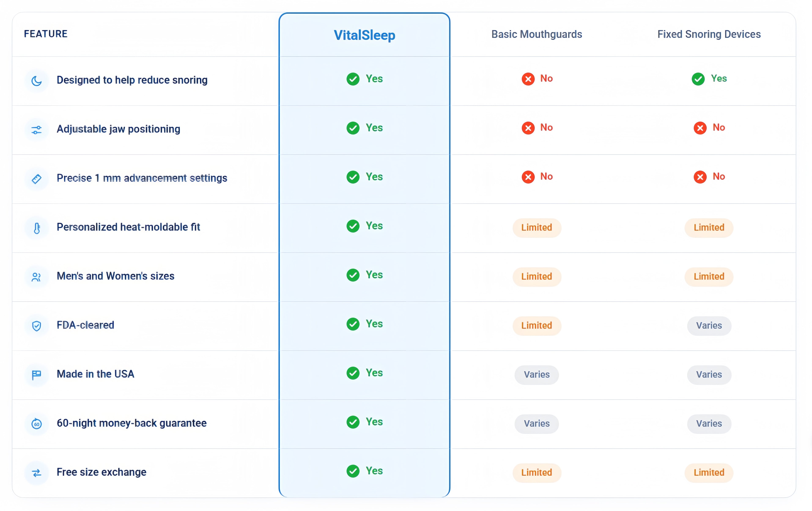Select the Basic Mouthguards column header
The image size is (812, 511).
536,34
